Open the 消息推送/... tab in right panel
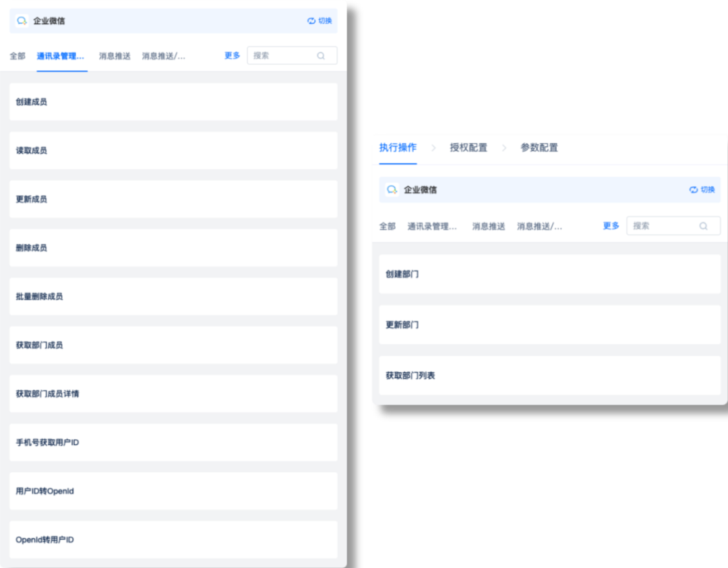The image size is (728, 568). [539, 227]
